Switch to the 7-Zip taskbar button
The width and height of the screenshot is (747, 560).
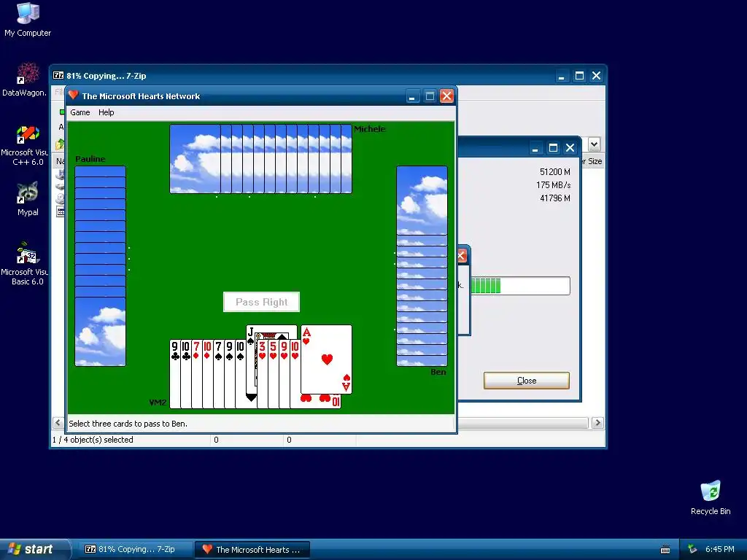pyautogui.click(x=135, y=549)
